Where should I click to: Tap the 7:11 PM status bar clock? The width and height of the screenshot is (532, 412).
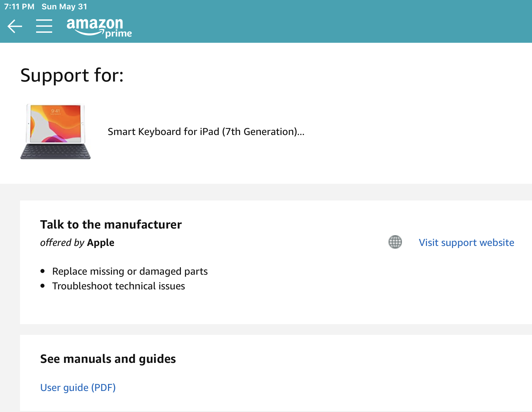point(19,7)
